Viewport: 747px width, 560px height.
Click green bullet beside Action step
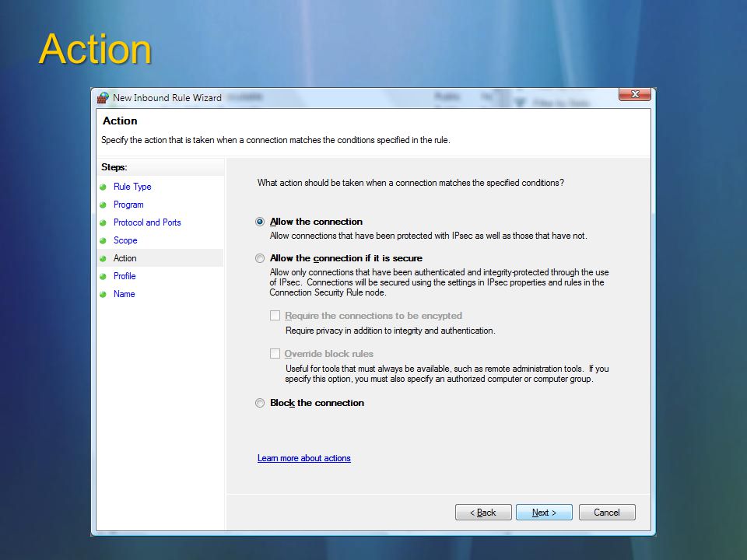point(103,258)
